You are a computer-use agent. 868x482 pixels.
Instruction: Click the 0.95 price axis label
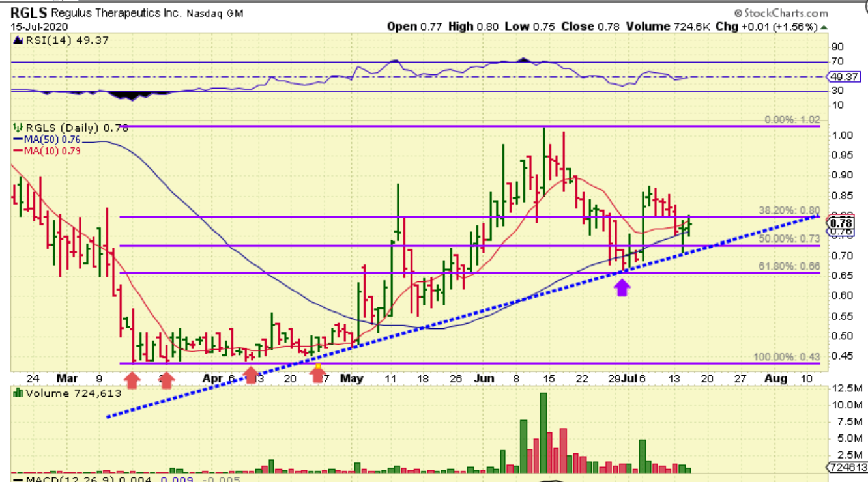844,155
